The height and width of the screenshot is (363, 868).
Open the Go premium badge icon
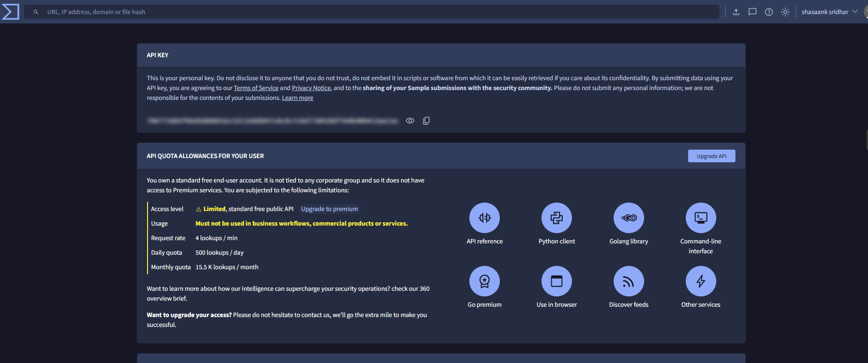coord(484,281)
